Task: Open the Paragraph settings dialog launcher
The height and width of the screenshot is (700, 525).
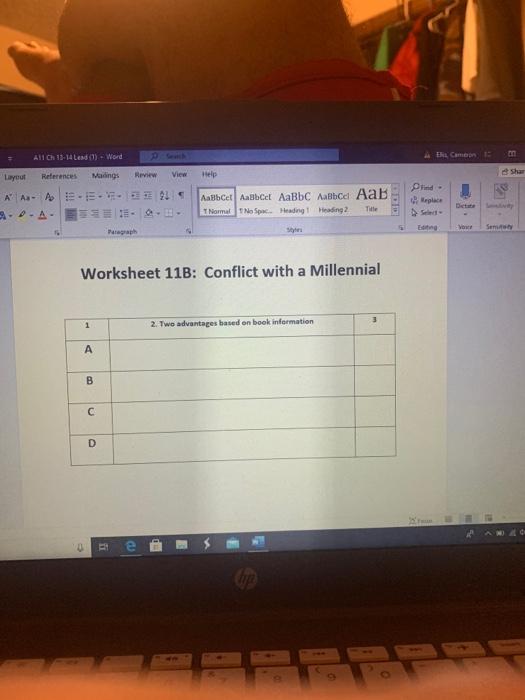Action: point(189,231)
